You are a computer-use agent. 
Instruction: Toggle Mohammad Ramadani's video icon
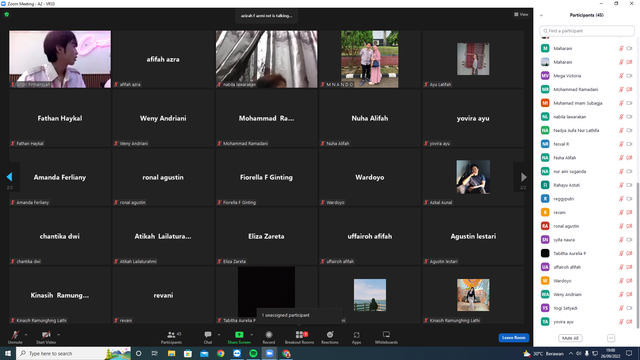629,89
